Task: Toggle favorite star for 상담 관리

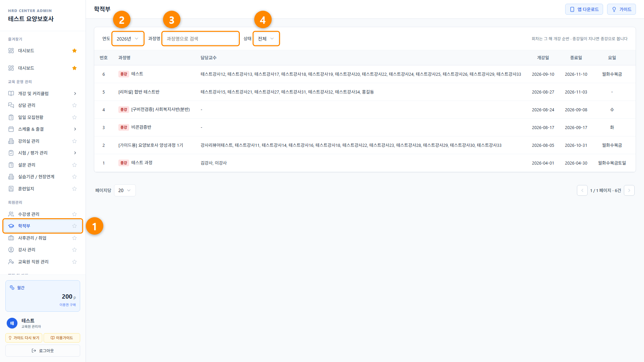Action: [x=74, y=105]
